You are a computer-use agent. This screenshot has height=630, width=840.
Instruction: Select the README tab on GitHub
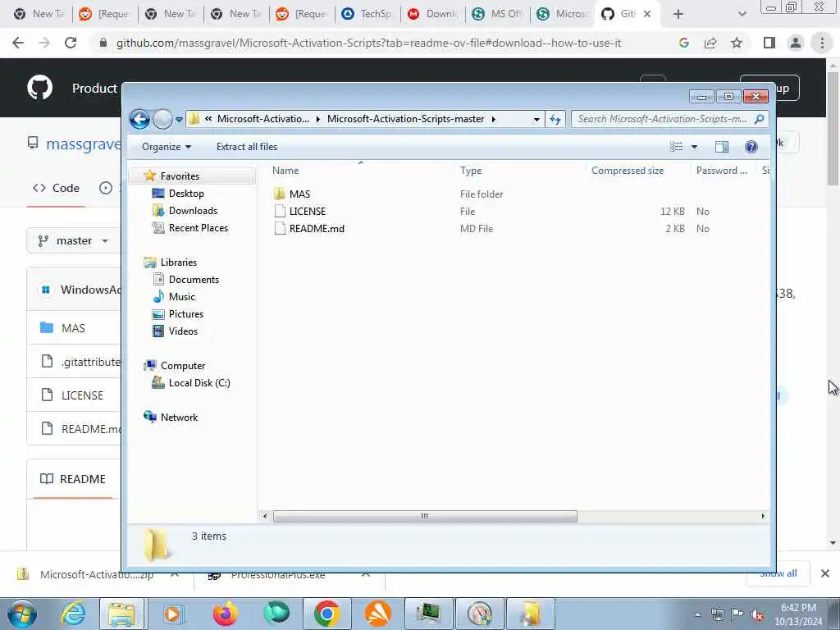pos(73,479)
